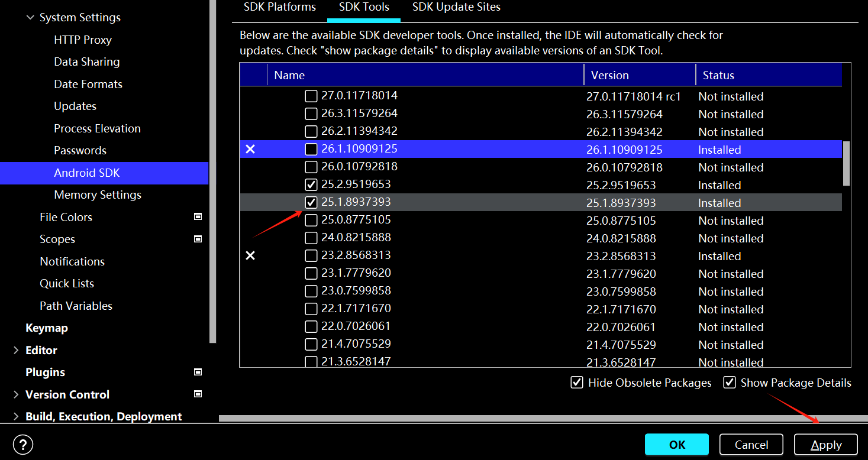Screen dimensions: 868x460
Task: Click project-level icon next to Plugins
Action: [198, 372]
